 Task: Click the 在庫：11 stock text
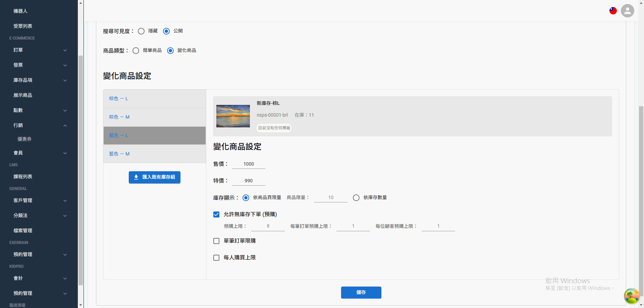point(304,115)
